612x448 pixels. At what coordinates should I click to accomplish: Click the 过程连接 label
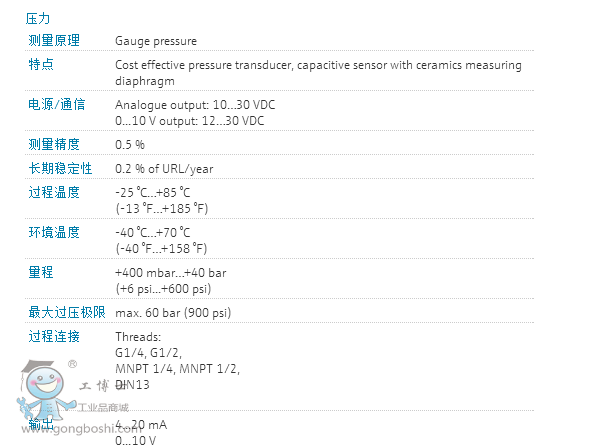click(54, 336)
